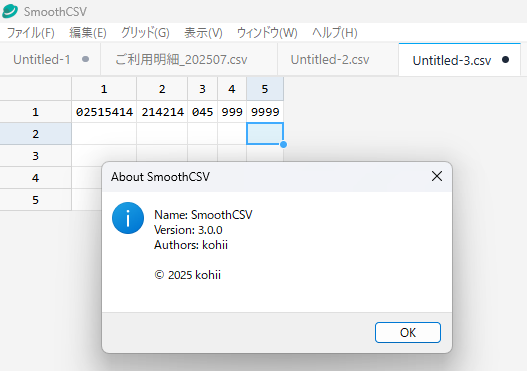Open the ファイル(F) menu
This screenshot has width=527, height=371.
coord(31,33)
